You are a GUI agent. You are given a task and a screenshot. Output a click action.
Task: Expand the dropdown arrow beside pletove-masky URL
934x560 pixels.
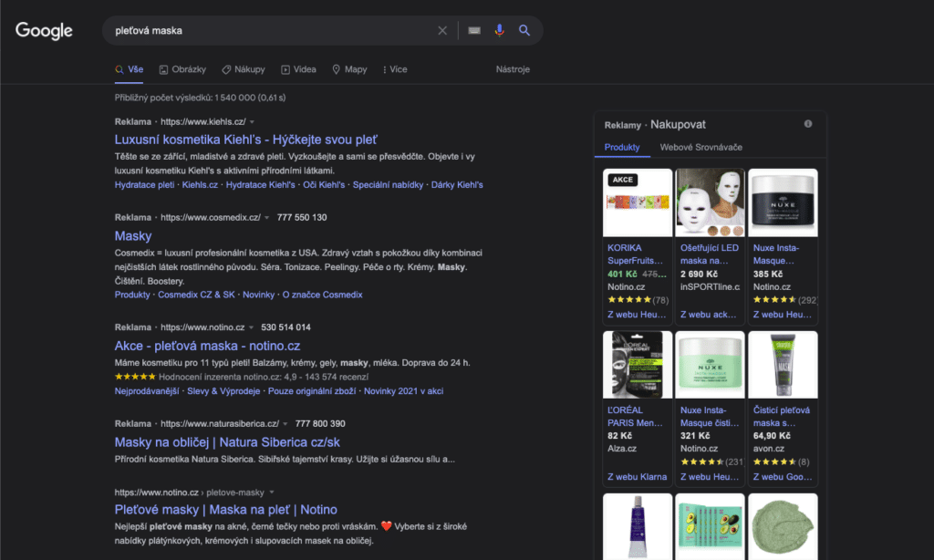272,493
